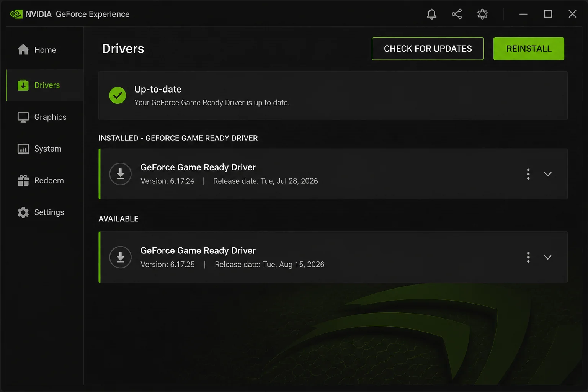Click the Settings cog icon in sidebar
Image resolution: width=588 pixels, height=392 pixels.
click(23, 212)
